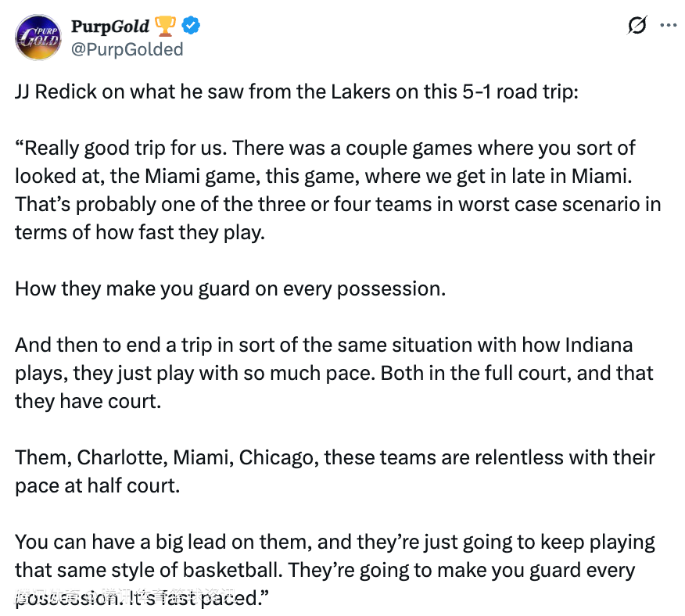The height and width of the screenshot is (616, 685).
Task: Open the PurpGold profile avatar
Action: point(38,38)
